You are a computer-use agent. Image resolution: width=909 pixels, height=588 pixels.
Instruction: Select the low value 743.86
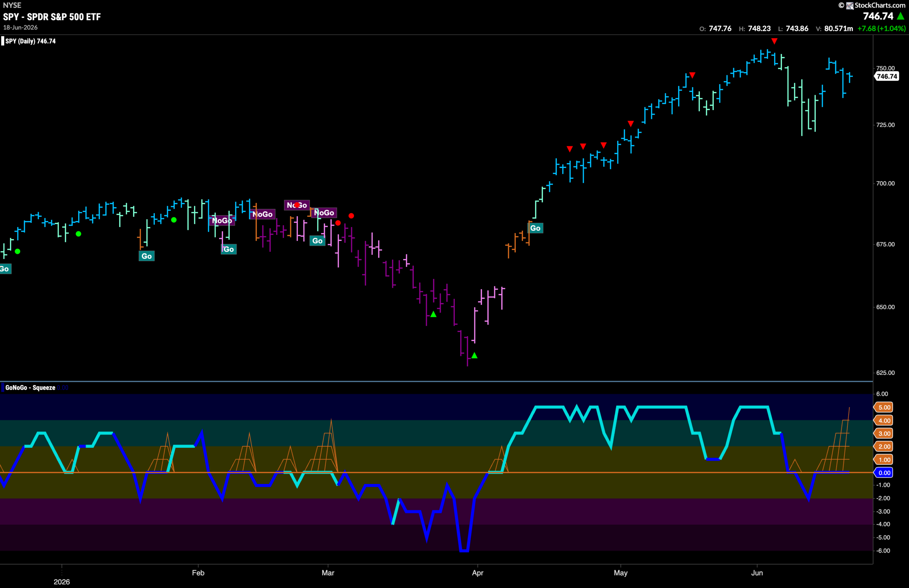797,29
